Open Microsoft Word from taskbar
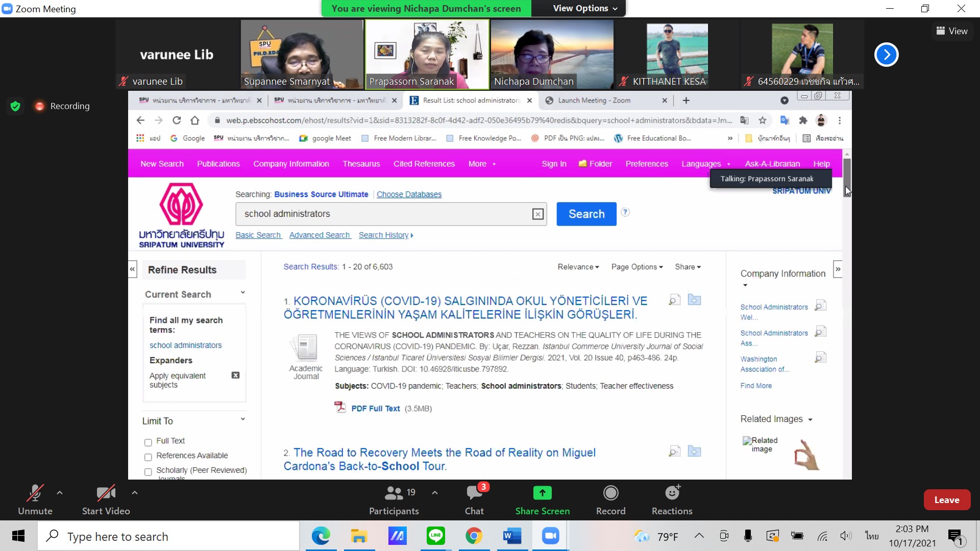980x551 pixels. point(512,536)
